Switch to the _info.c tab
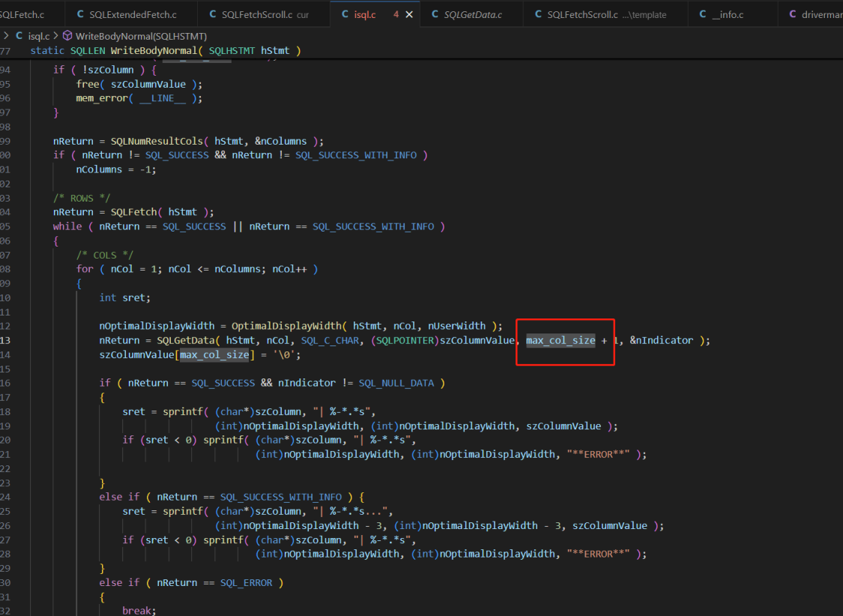The image size is (843, 616). pyautogui.click(x=728, y=13)
